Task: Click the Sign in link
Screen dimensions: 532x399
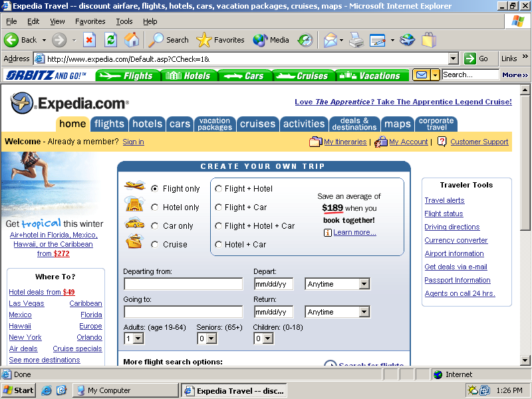Action: [134, 142]
